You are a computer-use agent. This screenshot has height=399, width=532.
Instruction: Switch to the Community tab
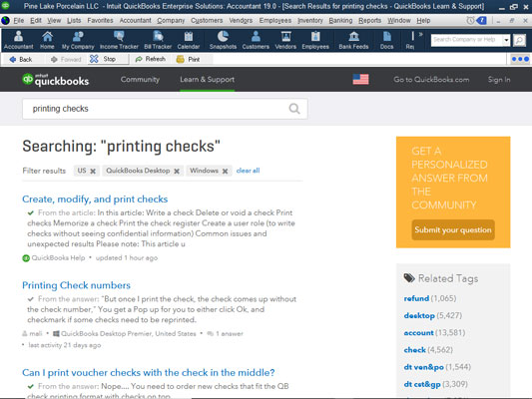[x=140, y=80]
